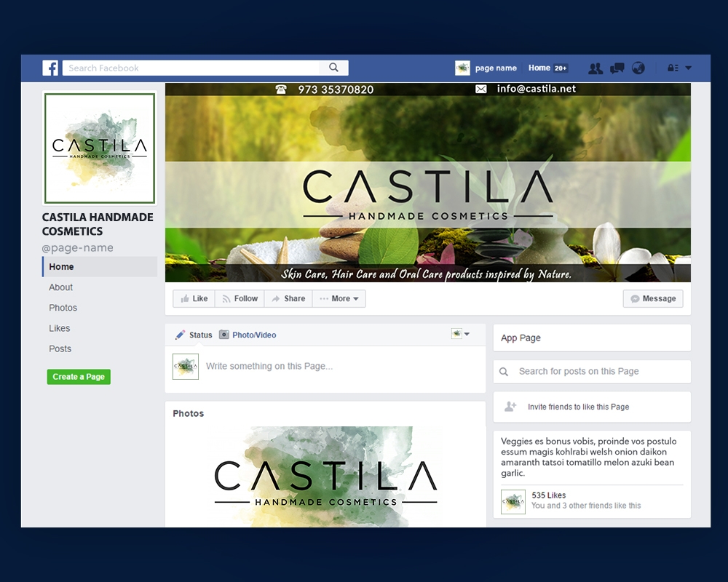Click the Photo/Video camera icon
This screenshot has width=728, height=582.
click(x=224, y=335)
